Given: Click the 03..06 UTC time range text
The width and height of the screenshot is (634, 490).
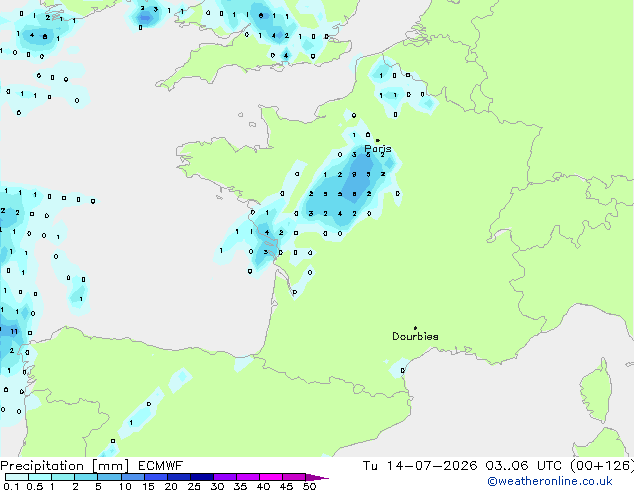Looking at the screenshot, I should click(524, 466).
